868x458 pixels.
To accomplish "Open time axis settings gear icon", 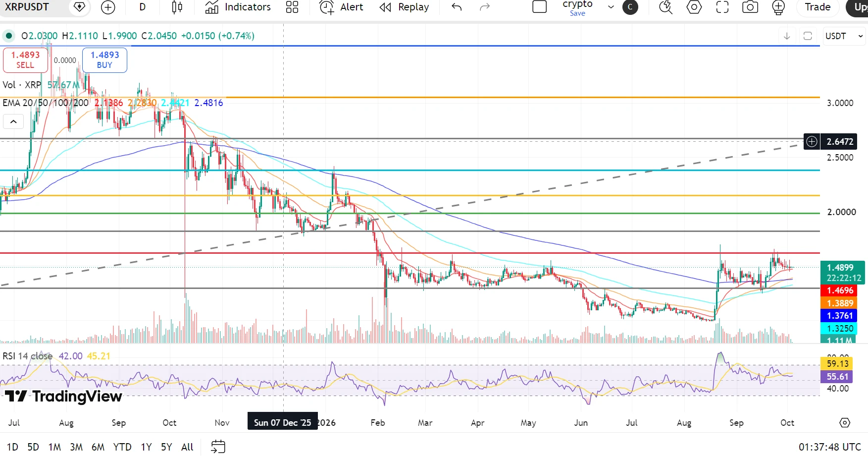I will 845,423.
